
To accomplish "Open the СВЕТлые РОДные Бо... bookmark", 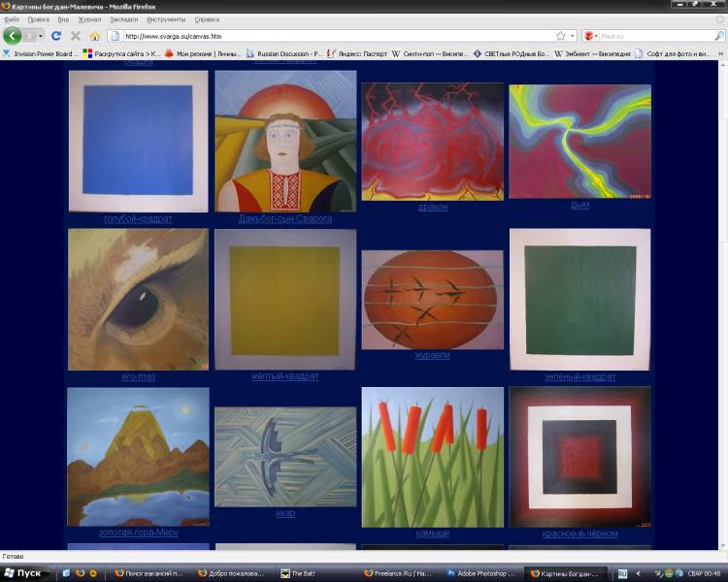I will (x=512, y=54).
